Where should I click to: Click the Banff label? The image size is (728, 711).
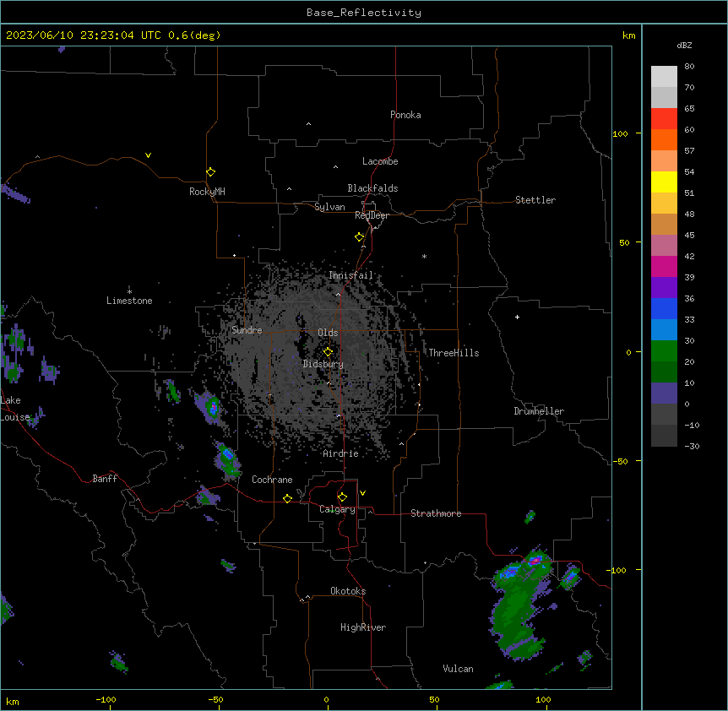pyautogui.click(x=105, y=479)
